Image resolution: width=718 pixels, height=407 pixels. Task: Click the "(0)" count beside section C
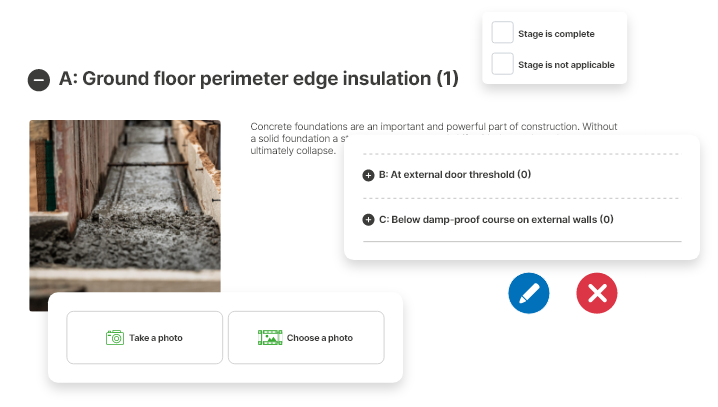click(606, 220)
